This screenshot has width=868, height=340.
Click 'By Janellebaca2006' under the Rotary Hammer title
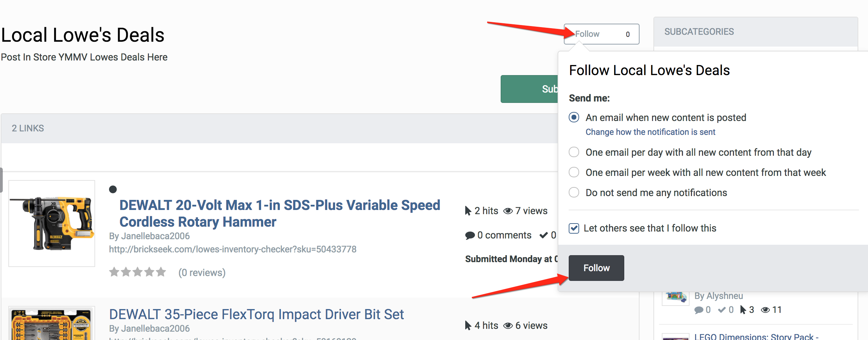[x=149, y=236]
